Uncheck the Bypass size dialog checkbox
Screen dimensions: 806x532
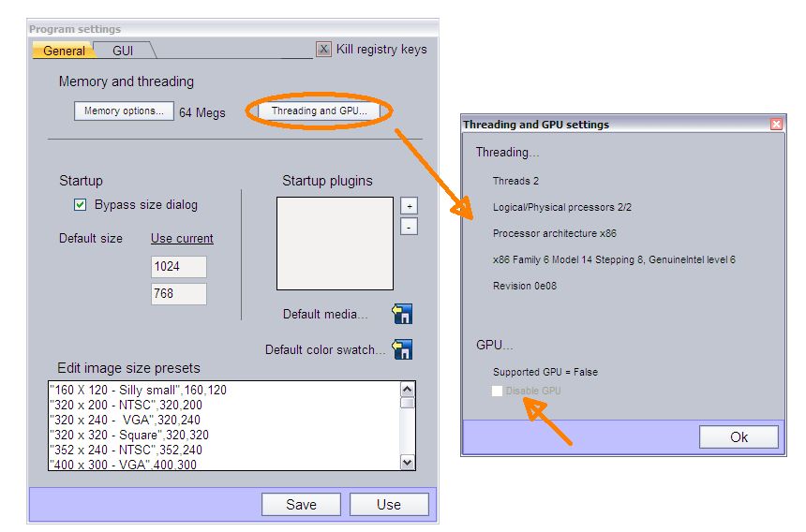(80, 204)
